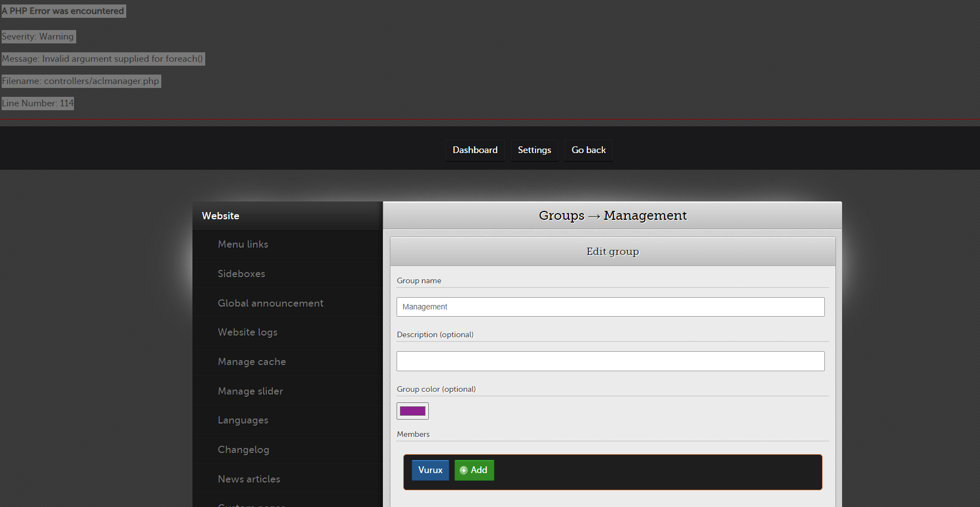Open the group color picker swatch
Screen dimensions: 980x507
[x=412, y=411]
